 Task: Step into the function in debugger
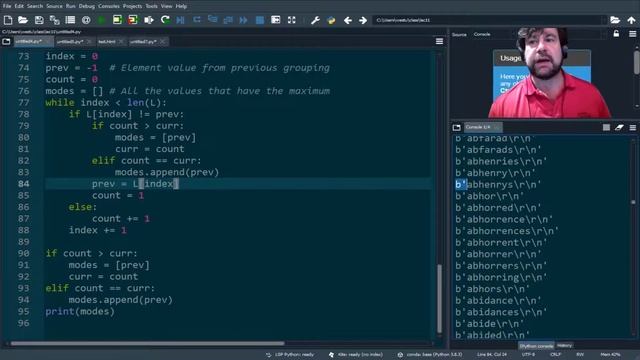click(x=212, y=20)
